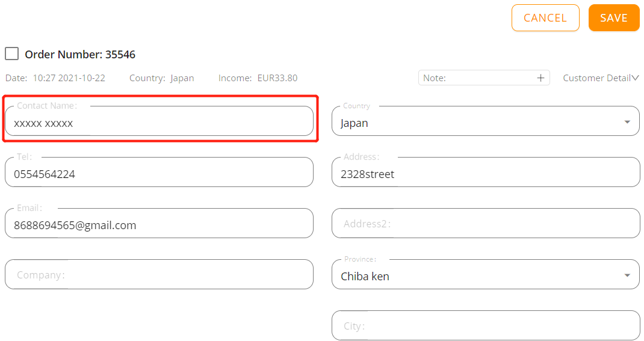Screen dimensions: 644x341
Task: Click the Tel field with 0554564224
Action: click(159, 173)
